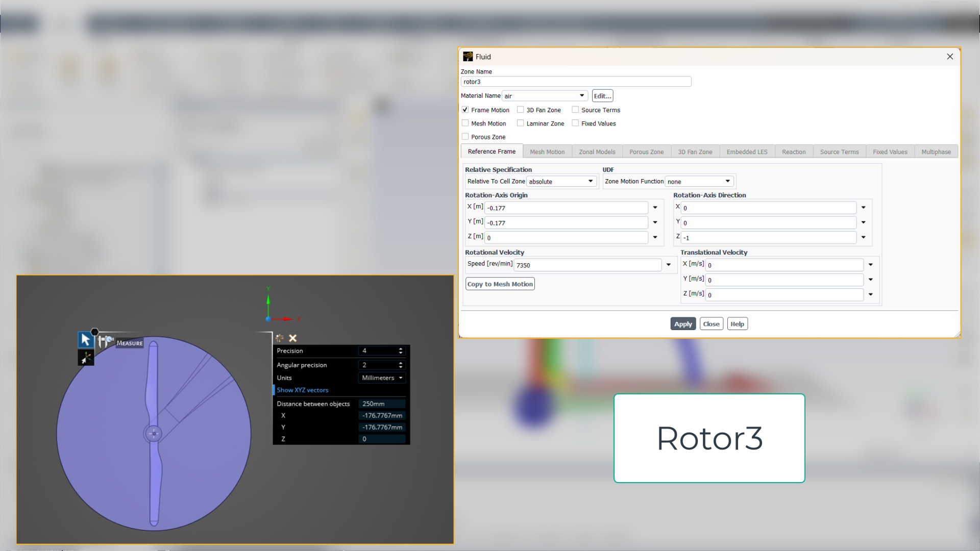This screenshot has width=980, height=551.
Task: Click the Apply button
Action: tap(682, 324)
